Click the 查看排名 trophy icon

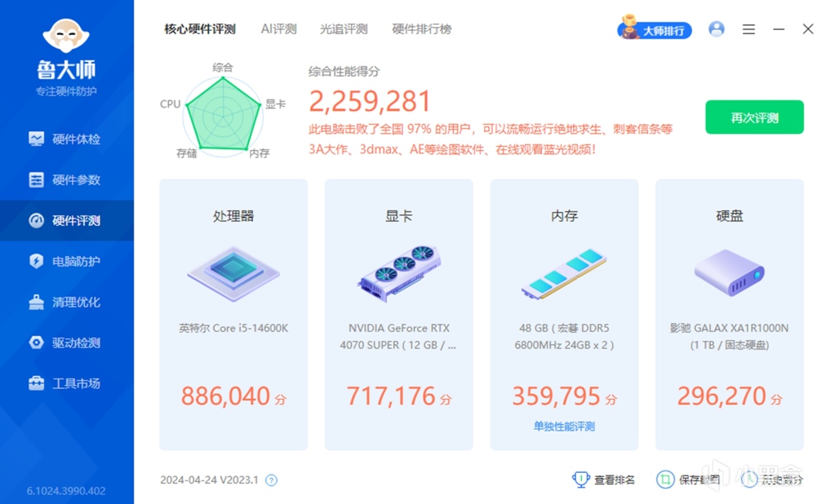tap(581, 479)
